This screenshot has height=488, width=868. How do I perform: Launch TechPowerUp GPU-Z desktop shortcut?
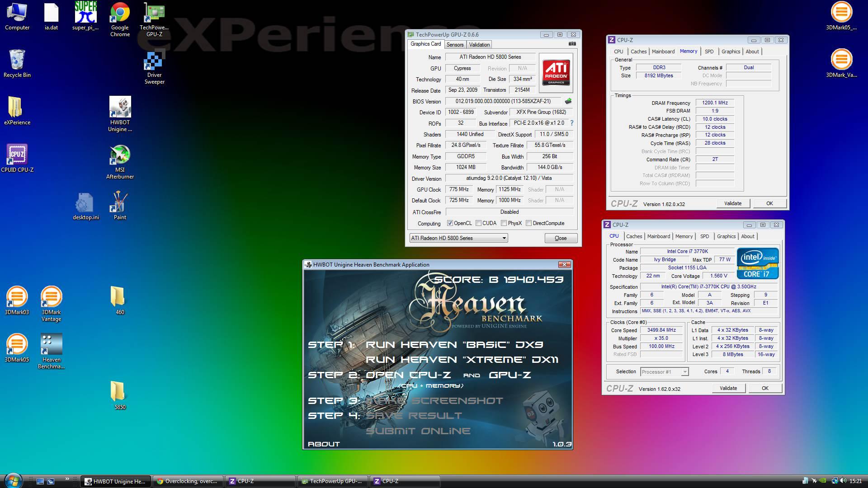tap(154, 20)
